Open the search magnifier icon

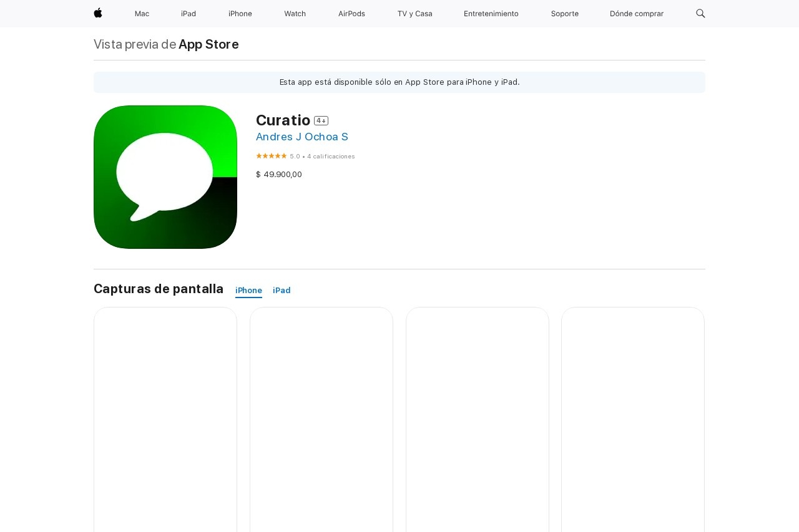click(700, 13)
